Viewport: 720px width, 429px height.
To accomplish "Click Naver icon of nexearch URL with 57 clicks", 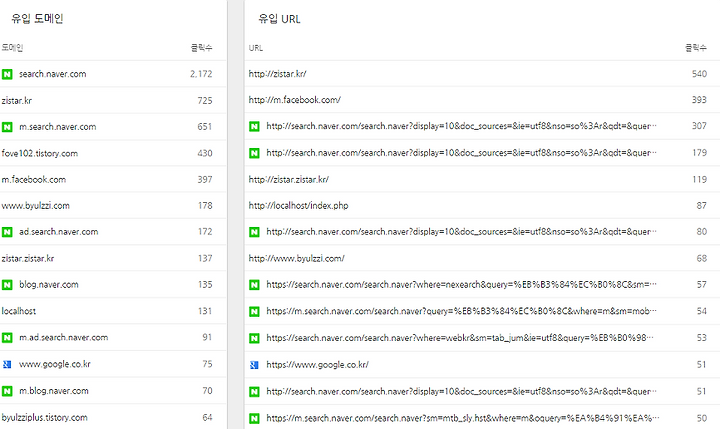I will tap(254, 285).
